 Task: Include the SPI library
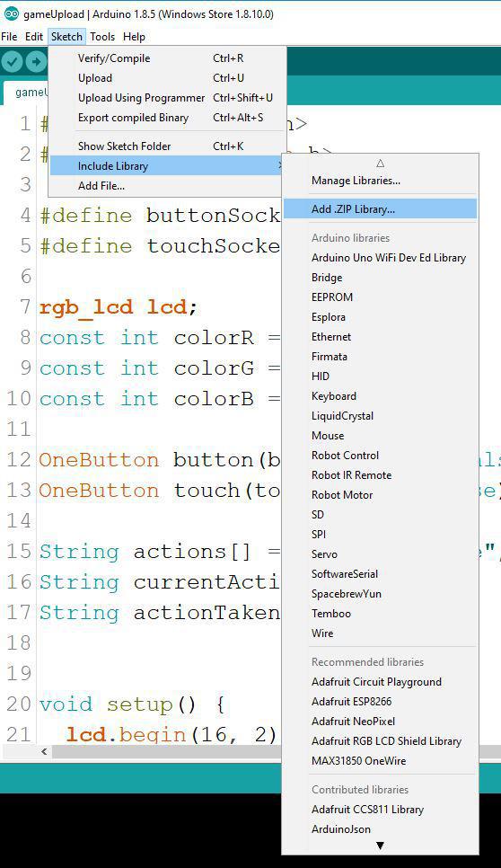click(380, 535)
